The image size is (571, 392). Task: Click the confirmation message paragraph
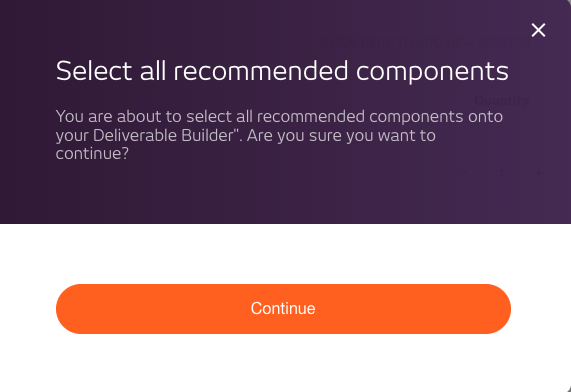tap(279, 135)
